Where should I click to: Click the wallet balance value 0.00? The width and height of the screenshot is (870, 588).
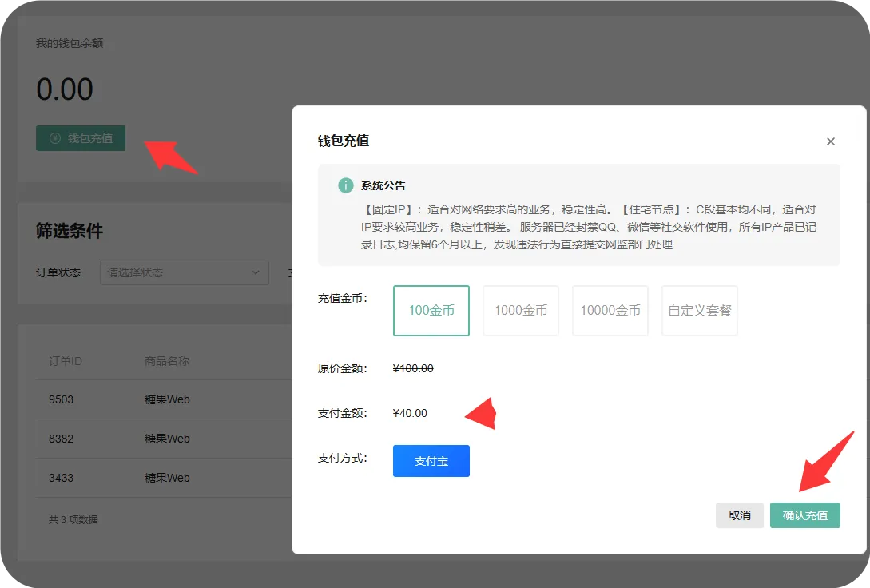[65, 89]
